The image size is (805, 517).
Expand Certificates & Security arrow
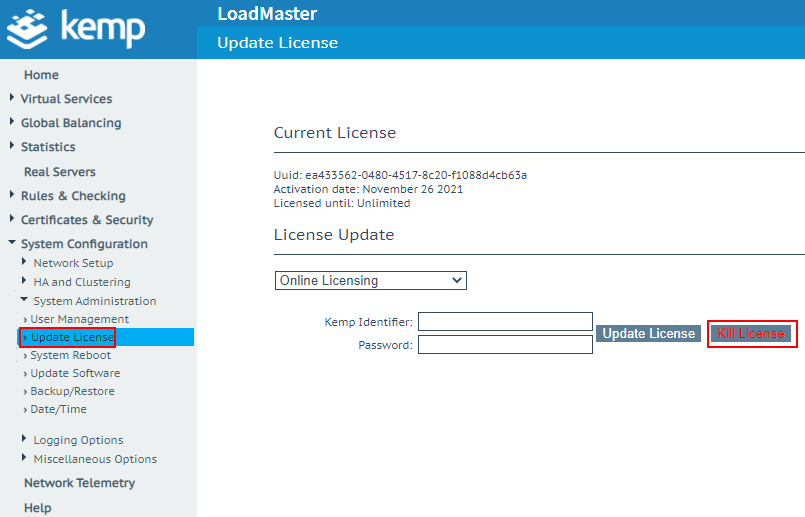[12, 218]
